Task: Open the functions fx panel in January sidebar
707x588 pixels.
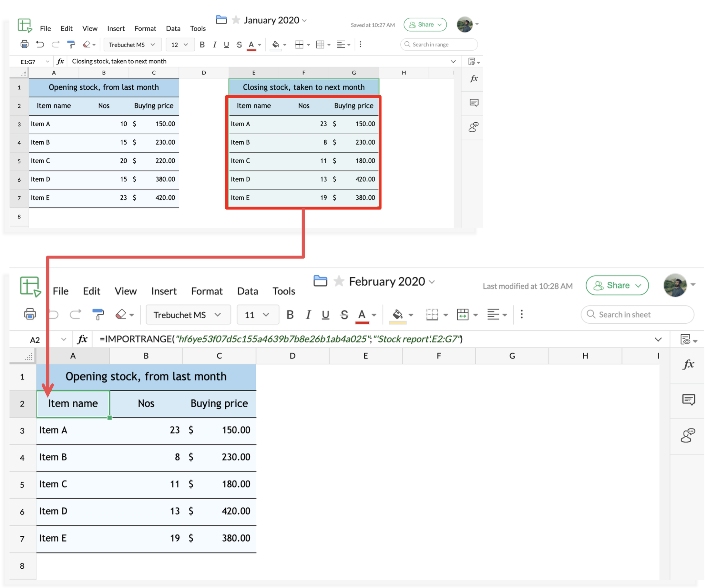Action: click(474, 78)
